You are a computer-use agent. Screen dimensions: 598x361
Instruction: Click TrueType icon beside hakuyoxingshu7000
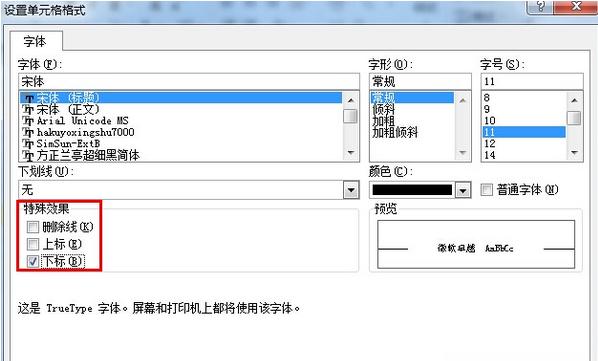tap(28, 133)
